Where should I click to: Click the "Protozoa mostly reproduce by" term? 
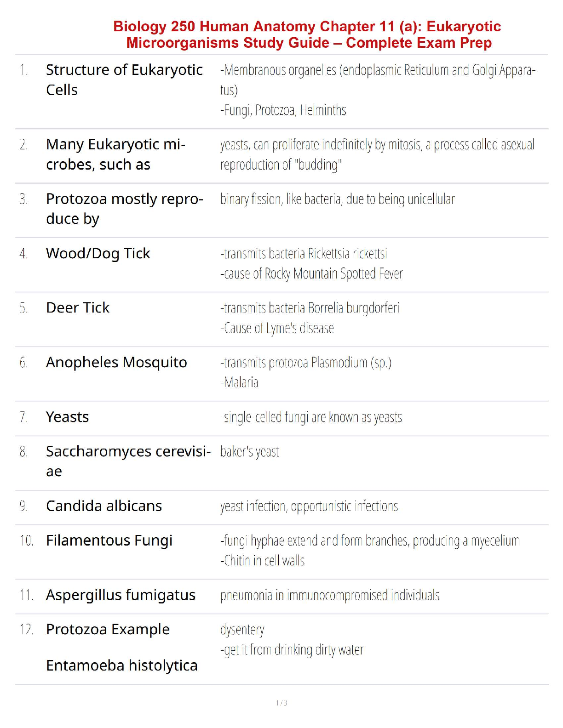click(124, 209)
